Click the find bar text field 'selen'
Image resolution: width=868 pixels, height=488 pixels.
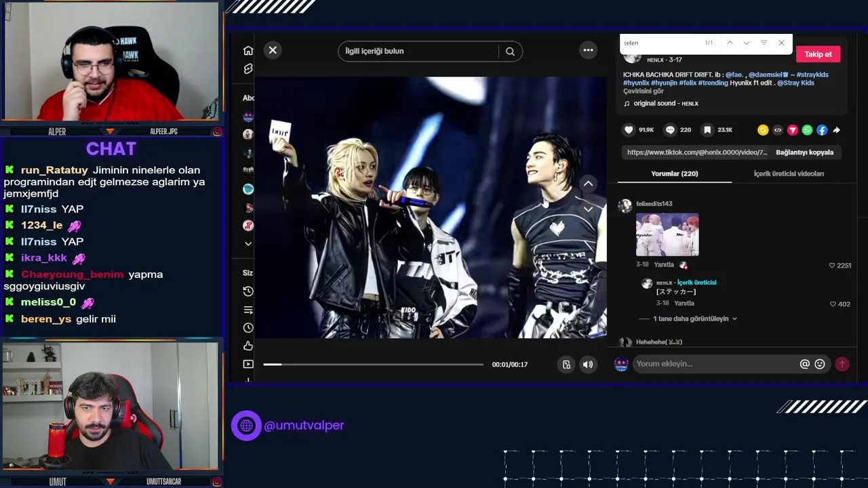661,43
